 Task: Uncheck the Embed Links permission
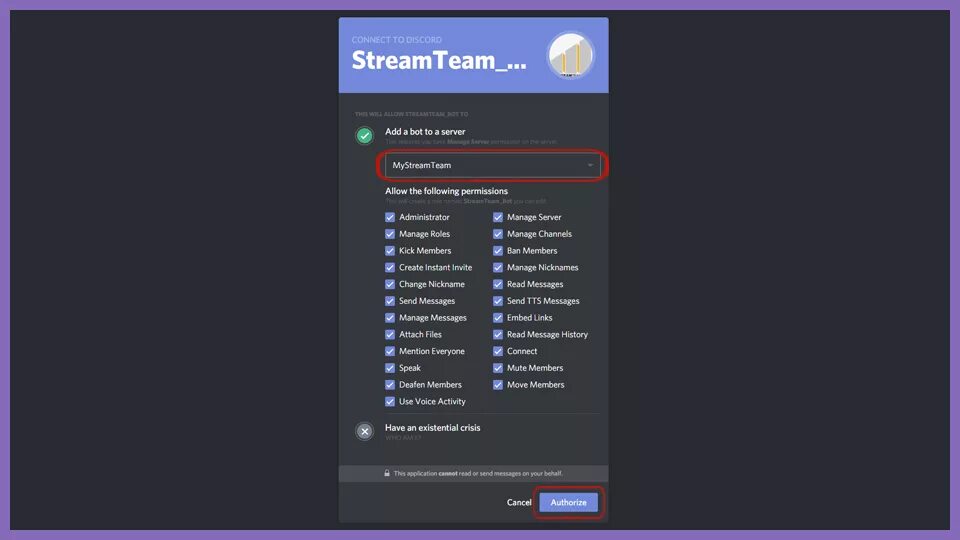click(498, 318)
